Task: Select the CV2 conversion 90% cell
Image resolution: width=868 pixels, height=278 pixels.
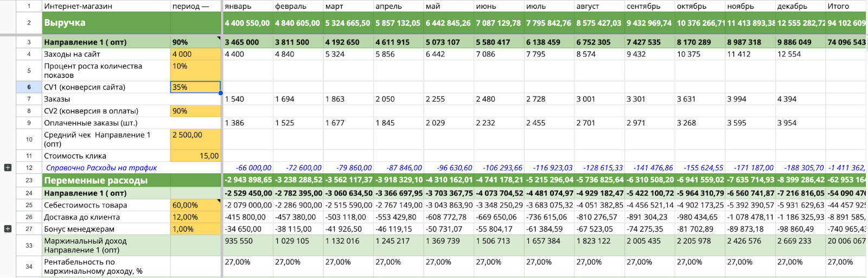Action: coord(195,111)
